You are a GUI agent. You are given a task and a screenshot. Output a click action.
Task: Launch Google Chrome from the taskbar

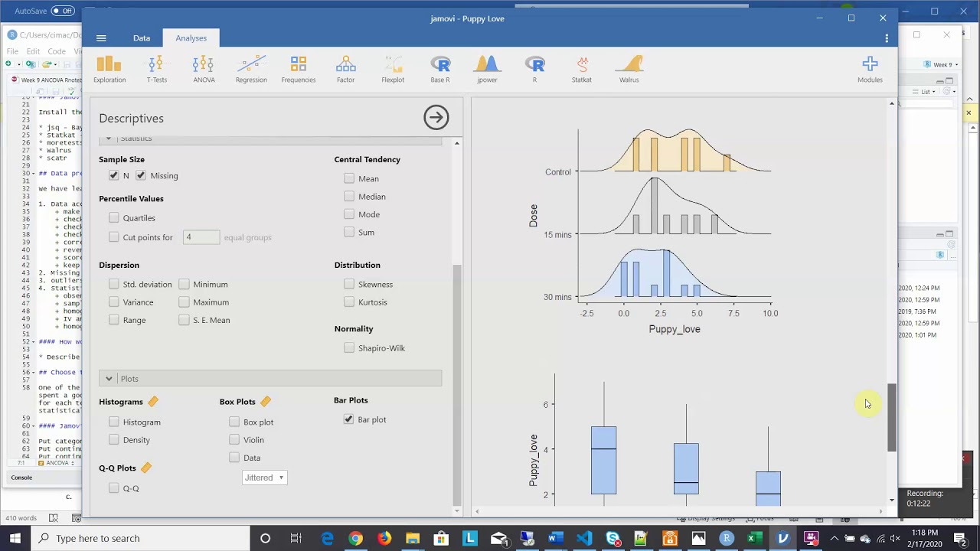click(355, 538)
